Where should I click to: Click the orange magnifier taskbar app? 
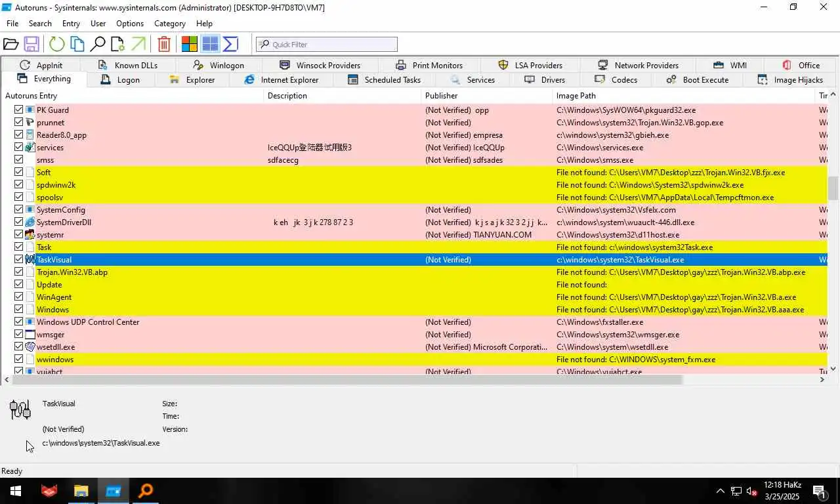pos(146,490)
